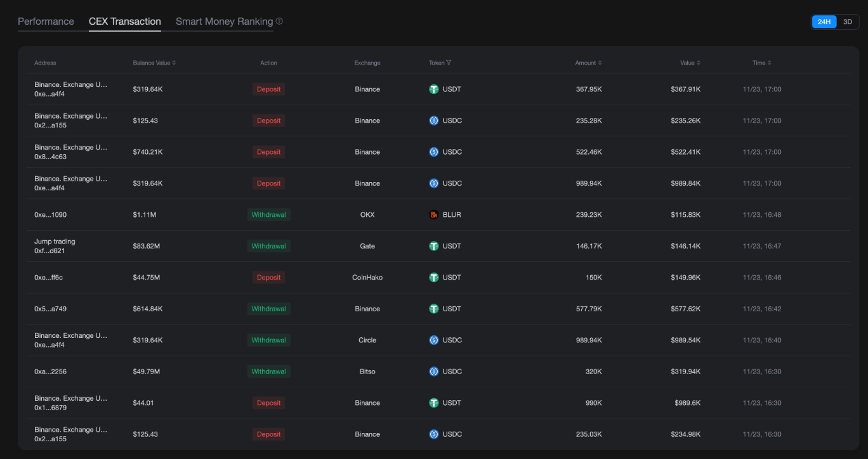Click the USDC icon in the Bitso row
Image resolution: width=868 pixels, height=459 pixels.
coord(434,372)
